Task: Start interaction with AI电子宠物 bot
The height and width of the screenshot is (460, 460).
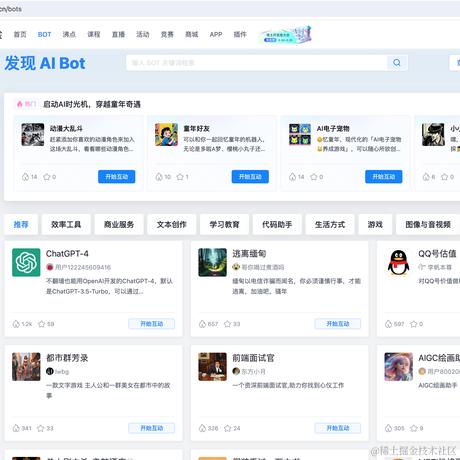Action: [384, 177]
